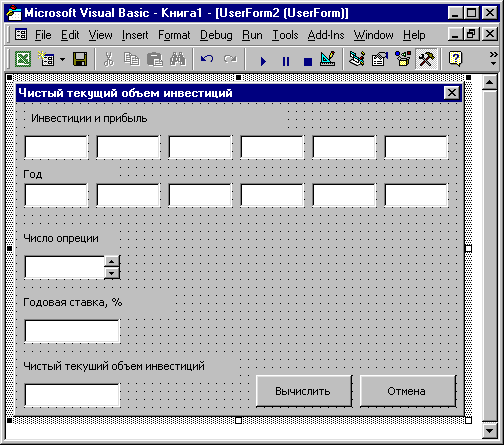The height and width of the screenshot is (445, 504).
Task: Click the Paste clipboard icon
Action: pos(154,59)
